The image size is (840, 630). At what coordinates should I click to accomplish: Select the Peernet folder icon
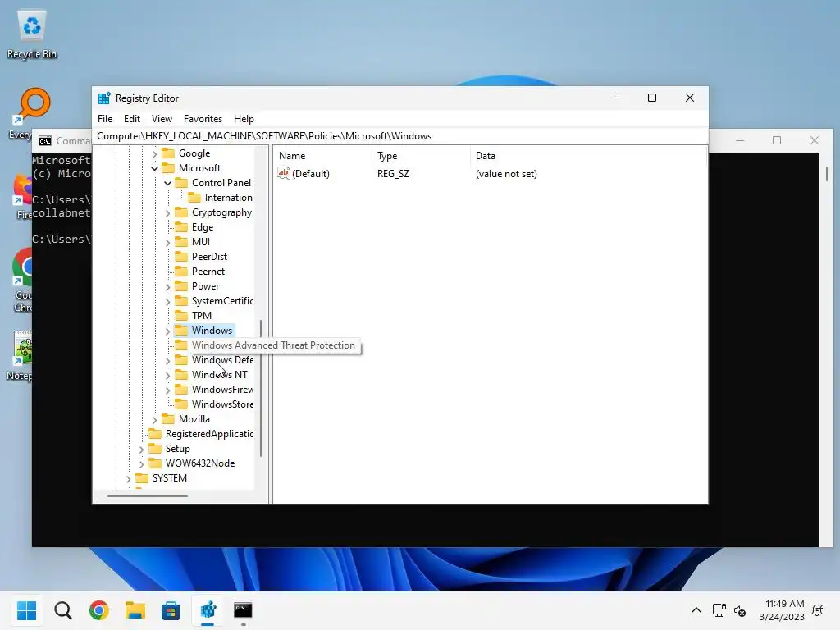coord(181,271)
